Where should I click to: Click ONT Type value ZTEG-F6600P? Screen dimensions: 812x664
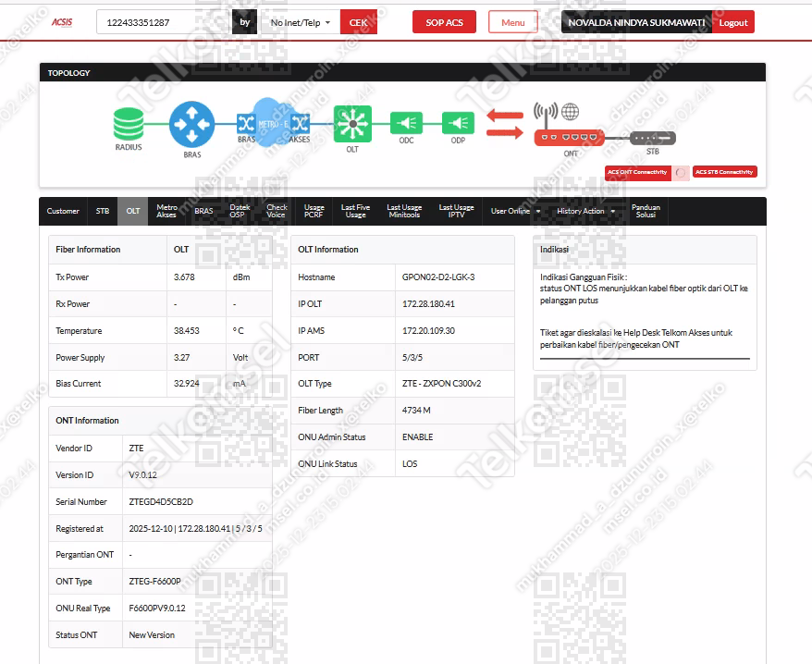pos(154,581)
